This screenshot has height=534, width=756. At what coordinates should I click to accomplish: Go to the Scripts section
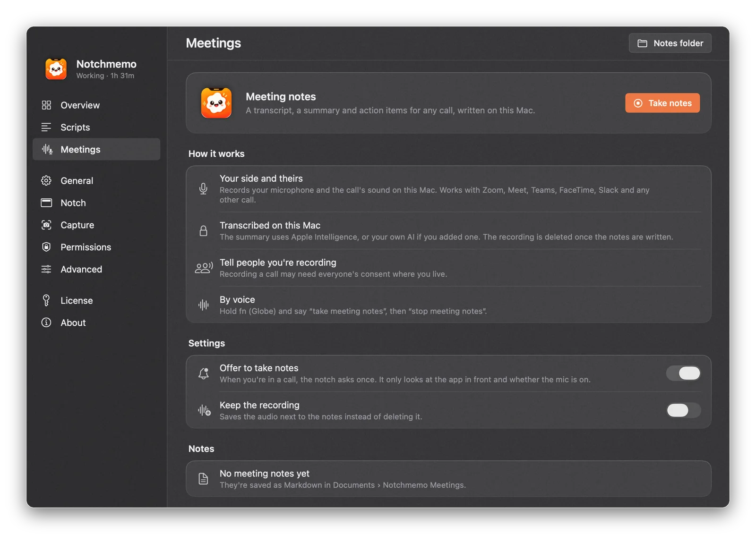pos(96,127)
